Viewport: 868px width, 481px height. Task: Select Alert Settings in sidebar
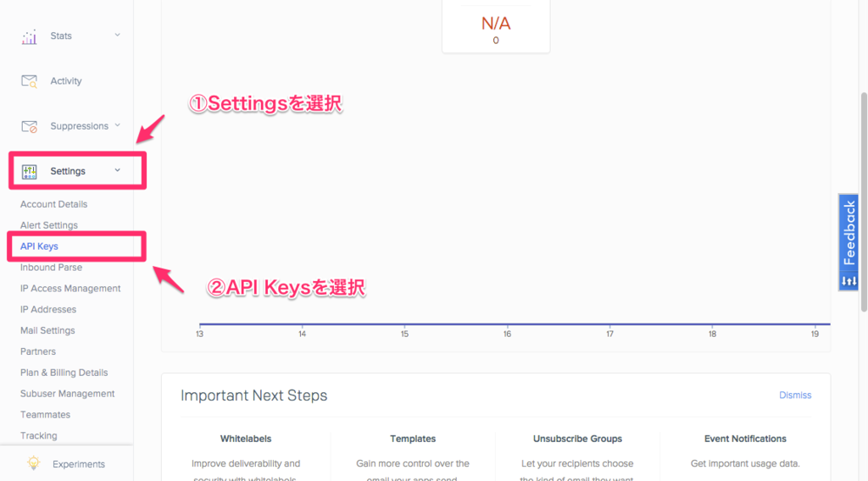tap(48, 225)
